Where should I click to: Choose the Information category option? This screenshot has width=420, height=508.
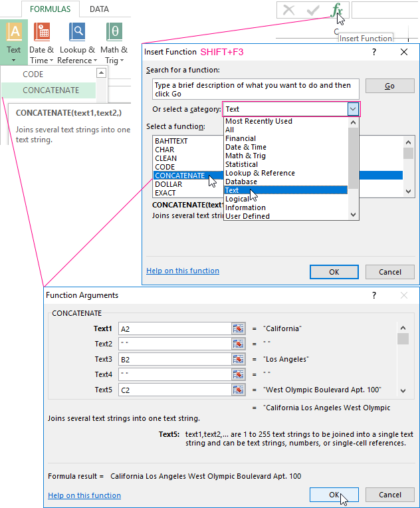286,207
